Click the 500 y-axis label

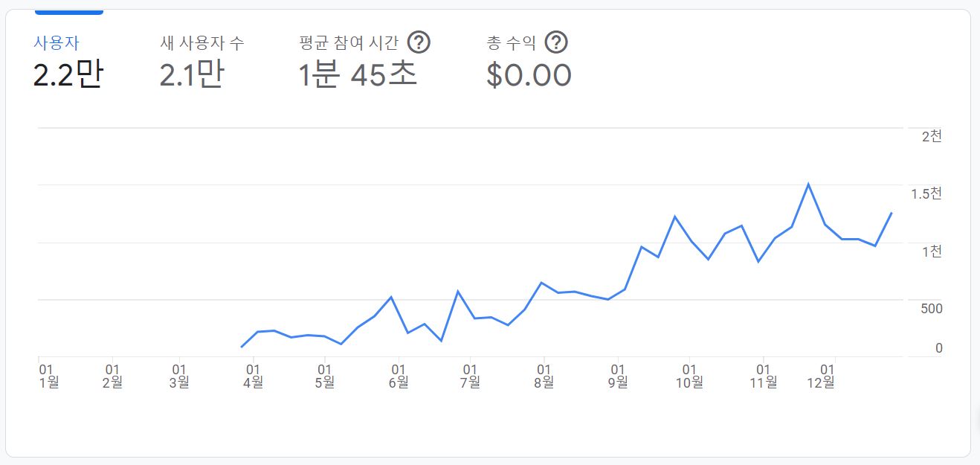coord(929,309)
